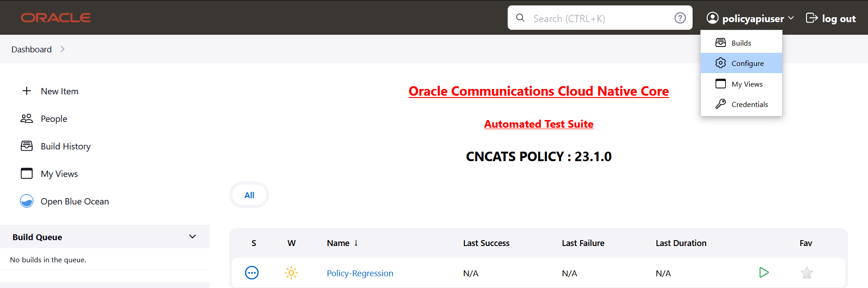Click the New Item plus icon
The image size is (868, 288).
[27, 91]
